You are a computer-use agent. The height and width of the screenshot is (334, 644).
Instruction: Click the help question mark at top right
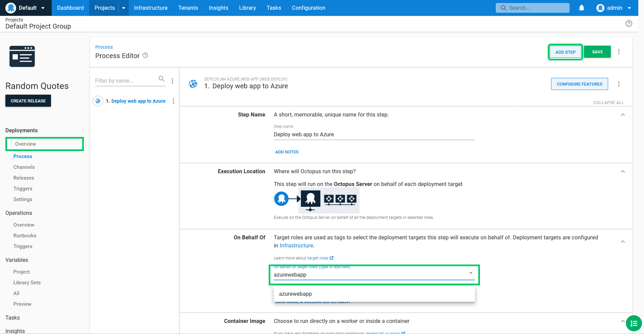pos(629,23)
